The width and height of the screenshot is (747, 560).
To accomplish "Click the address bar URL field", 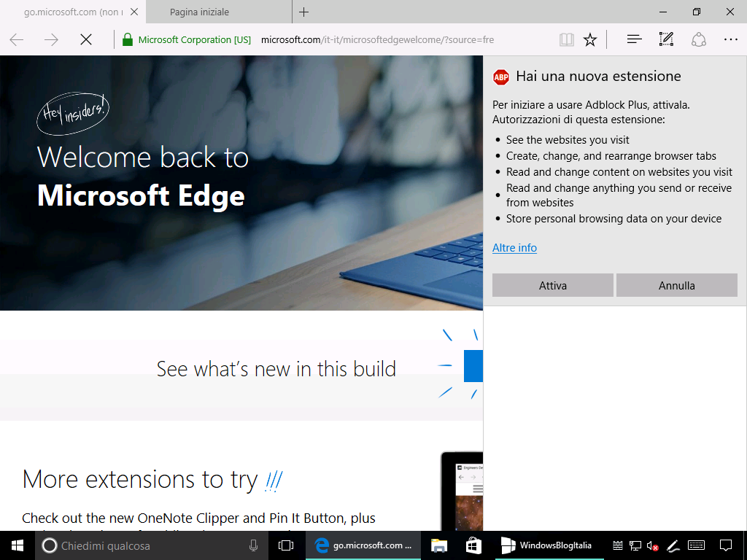I will [x=377, y=39].
